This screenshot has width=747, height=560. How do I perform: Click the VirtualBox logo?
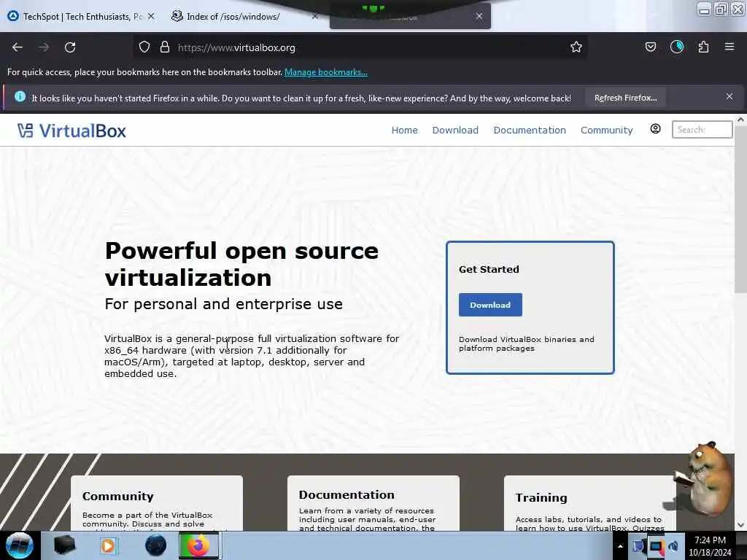click(x=72, y=131)
